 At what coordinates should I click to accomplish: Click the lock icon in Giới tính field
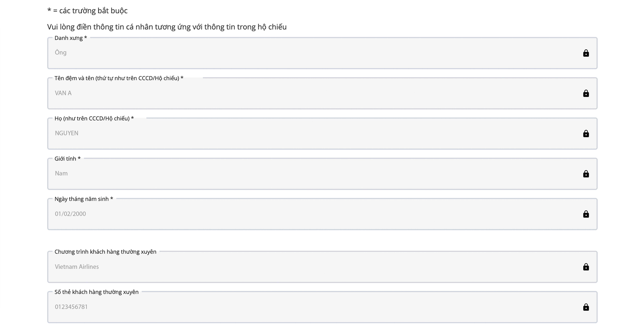[586, 174]
